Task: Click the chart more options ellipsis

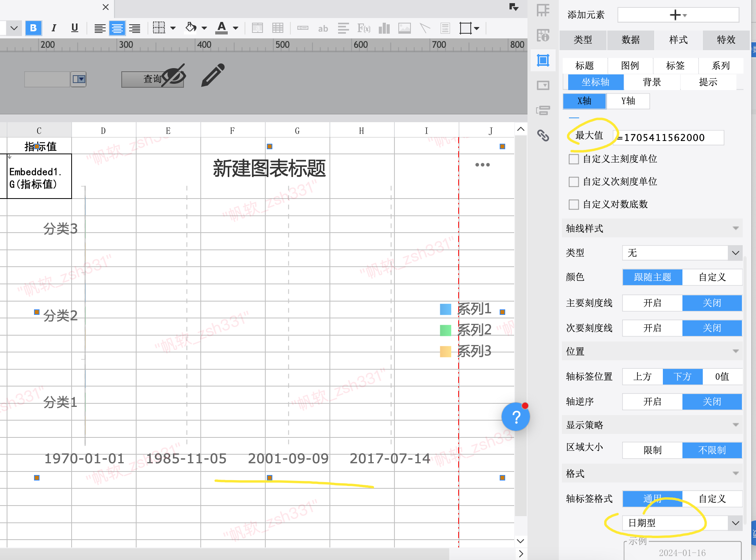Action: point(482,165)
